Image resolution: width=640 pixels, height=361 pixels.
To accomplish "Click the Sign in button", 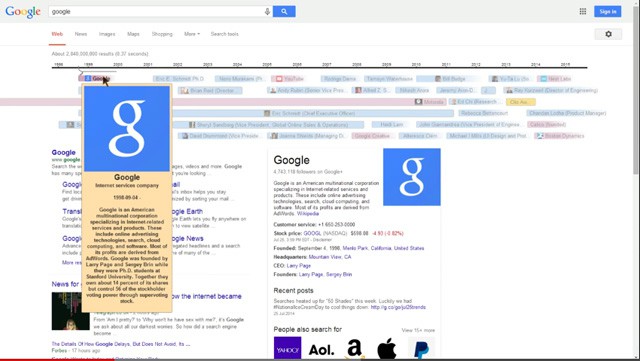I will point(608,11).
